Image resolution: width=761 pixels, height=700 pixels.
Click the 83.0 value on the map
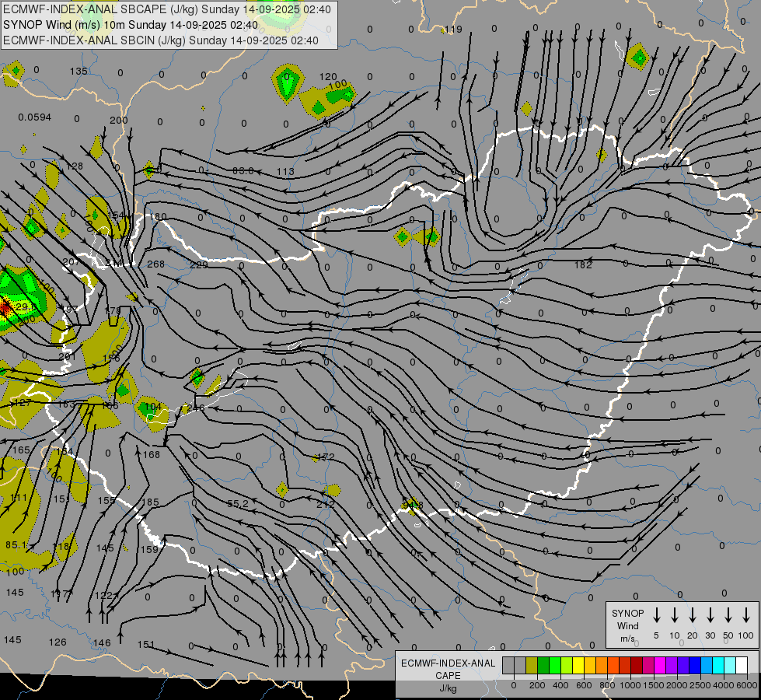click(x=243, y=171)
